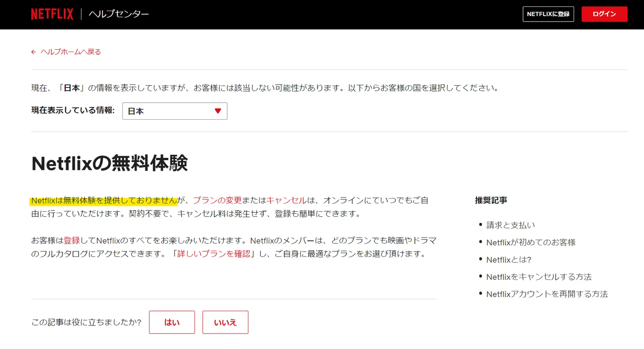Click the NETFLIXに登録 button
Image resolution: width=644 pixels, height=349 pixels.
pyautogui.click(x=548, y=14)
